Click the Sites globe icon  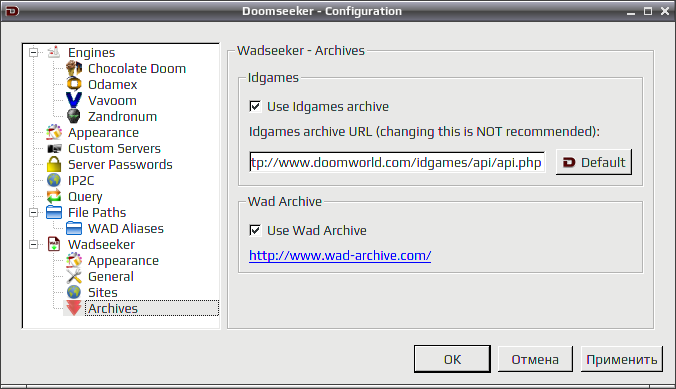(74, 292)
